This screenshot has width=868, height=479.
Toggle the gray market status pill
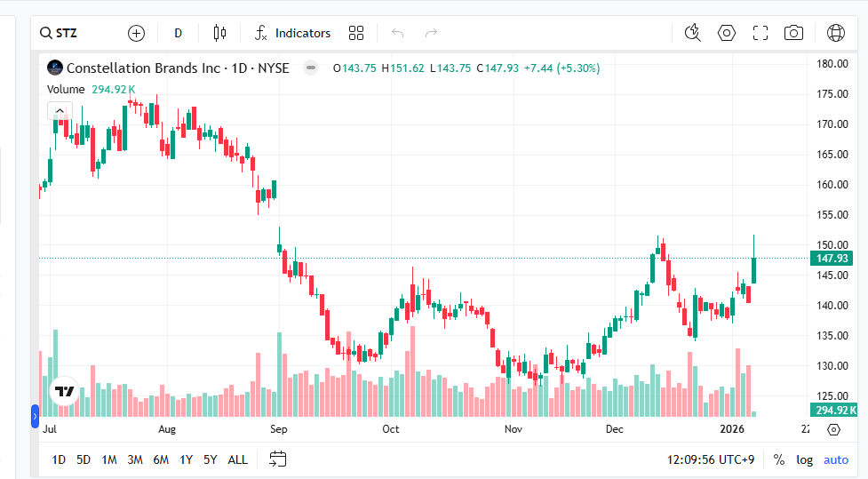pyautogui.click(x=311, y=68)
